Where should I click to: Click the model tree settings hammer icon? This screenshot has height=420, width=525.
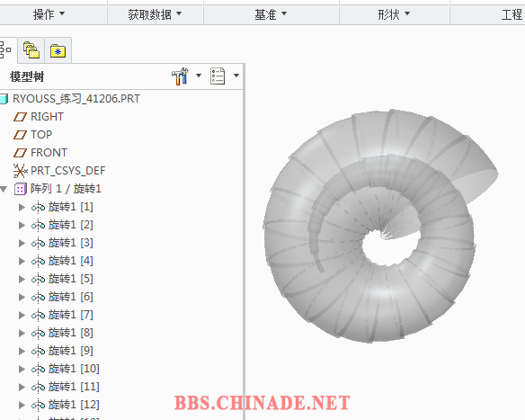pyautogui.click(x=180, y=76)
